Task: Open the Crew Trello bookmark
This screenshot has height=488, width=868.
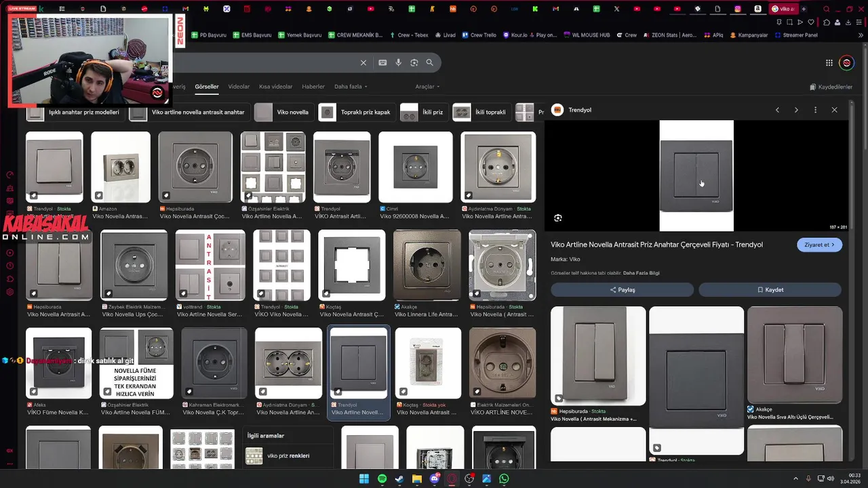Action: click(x=479, y=35)
